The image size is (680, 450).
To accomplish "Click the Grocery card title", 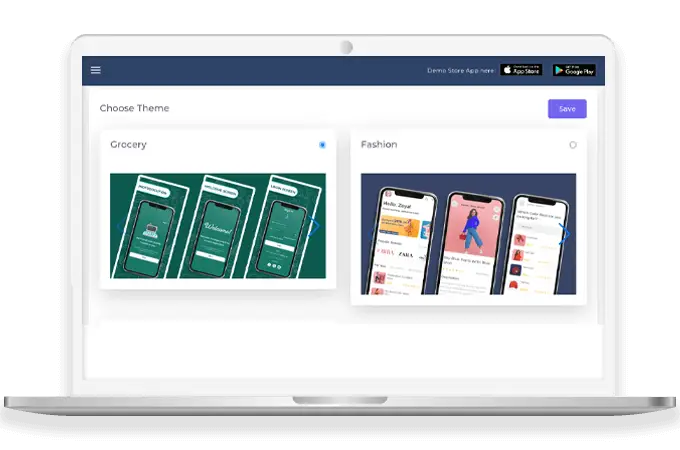I will pos(128,145).
